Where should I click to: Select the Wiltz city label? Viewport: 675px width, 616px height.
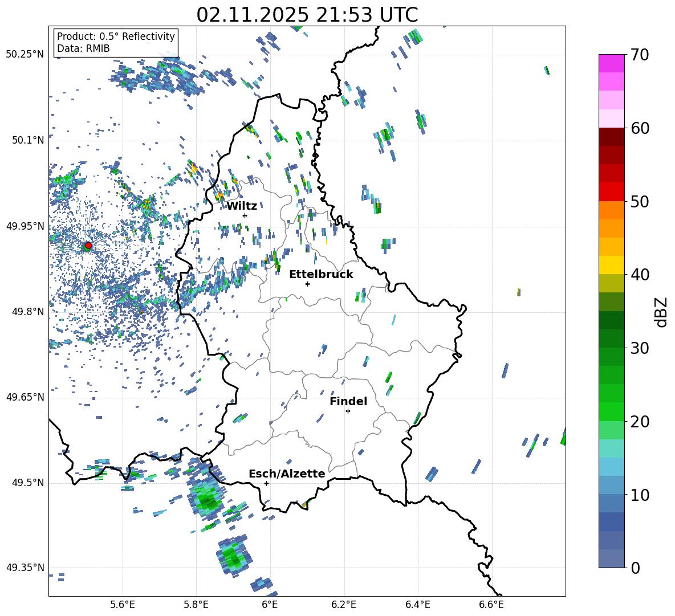coord(242,206)
